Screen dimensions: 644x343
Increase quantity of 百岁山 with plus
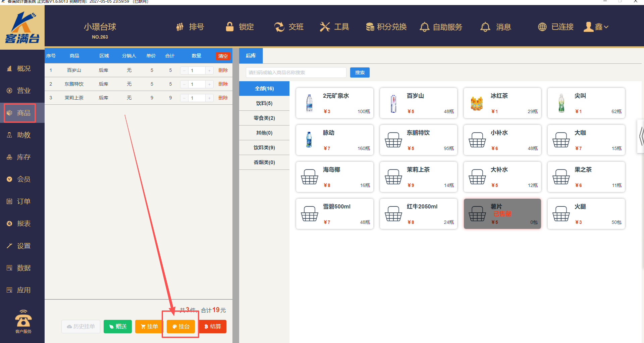pos(209,70)
